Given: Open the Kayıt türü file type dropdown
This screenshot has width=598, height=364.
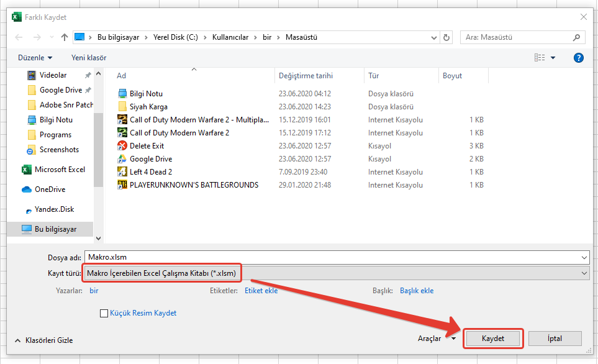Looking at the screenshot, I should point(335,273).
